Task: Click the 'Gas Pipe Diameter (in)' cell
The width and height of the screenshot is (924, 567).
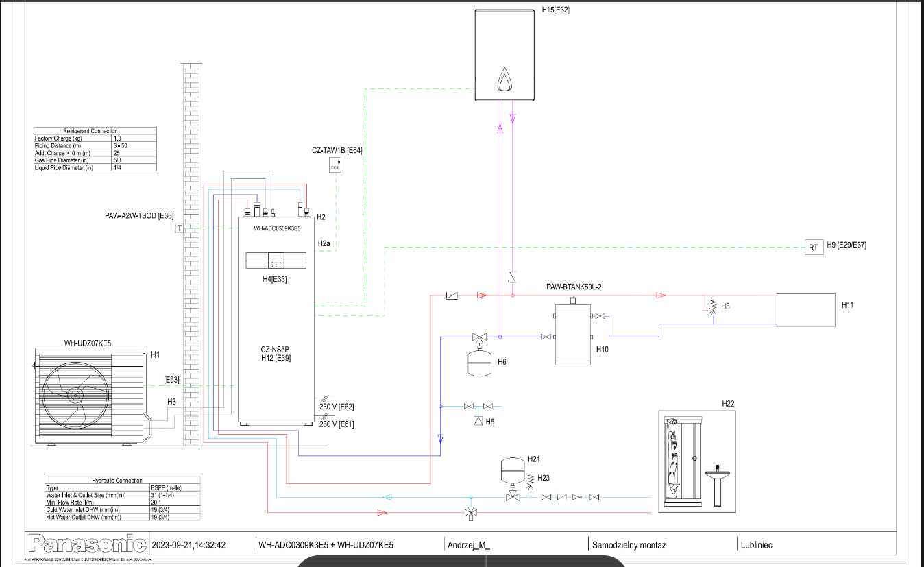Action: coord(73,160)
